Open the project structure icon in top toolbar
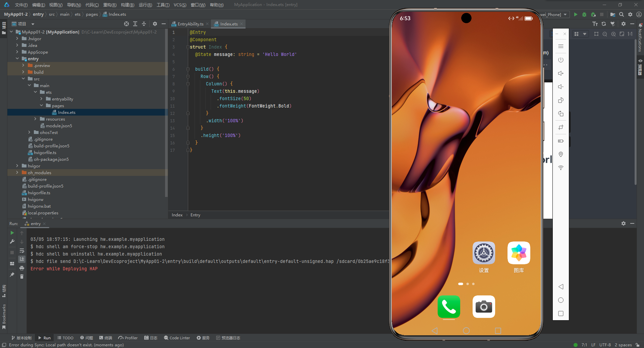Viewport: 644px width, 348px height. pos(612,14)
